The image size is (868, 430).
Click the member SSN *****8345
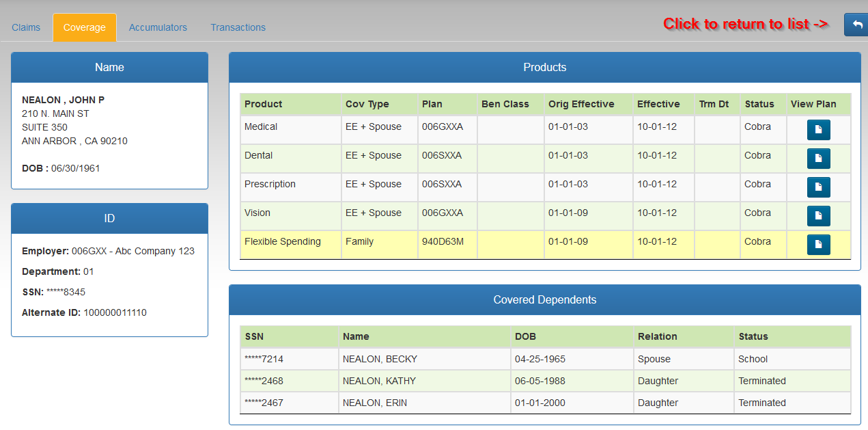[53, 292]
